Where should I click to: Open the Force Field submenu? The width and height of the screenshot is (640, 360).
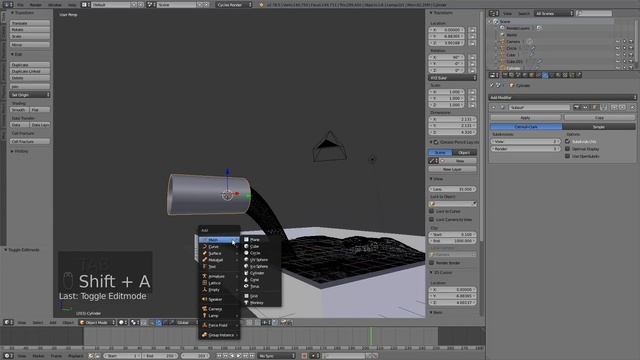(219, 325)
